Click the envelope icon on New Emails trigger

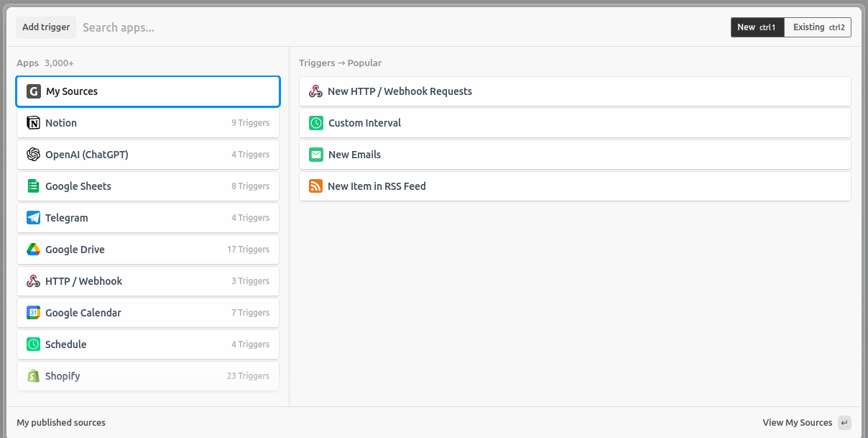tap(315, 154)
